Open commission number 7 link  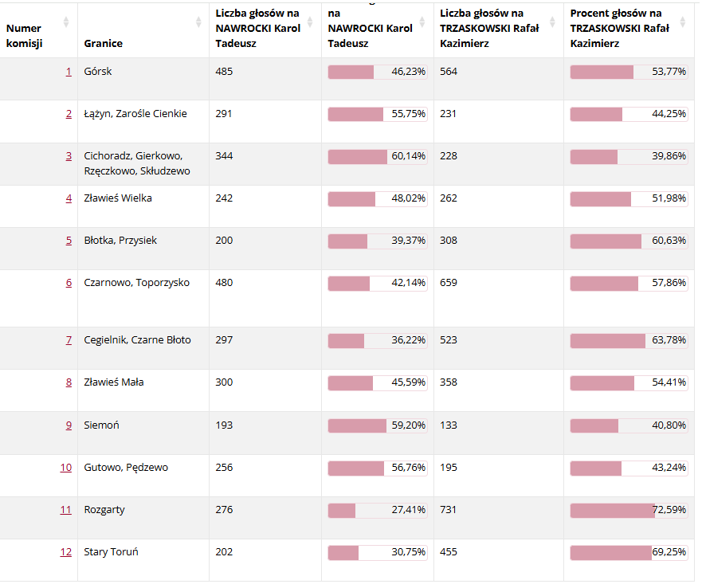[69, 341]
